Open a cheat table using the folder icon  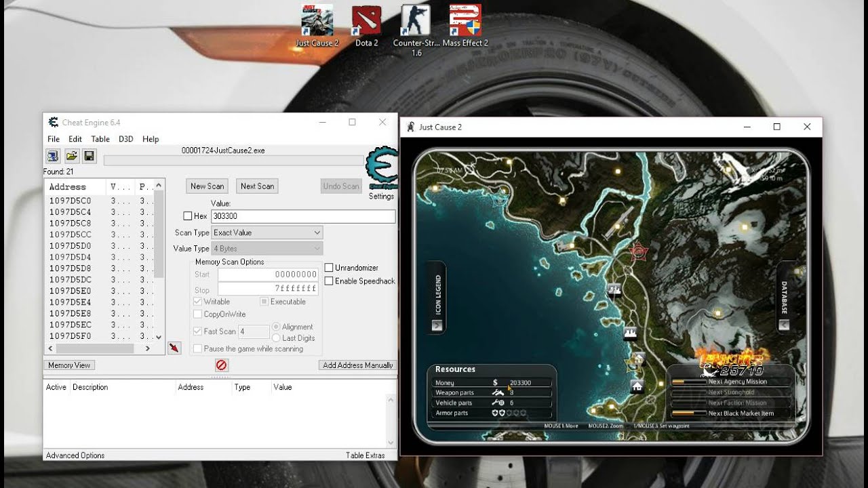tap(71, 156)
